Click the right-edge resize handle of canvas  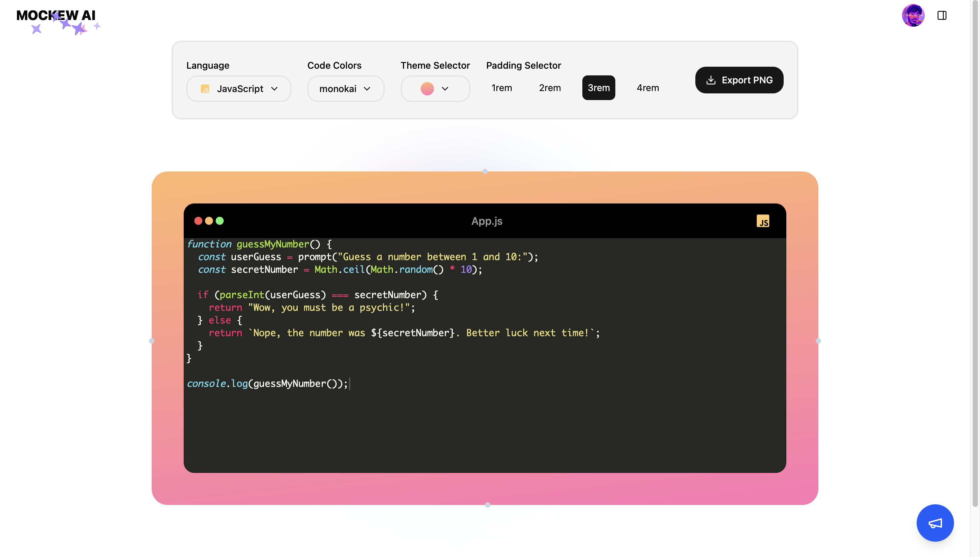(x=818, y=341)
